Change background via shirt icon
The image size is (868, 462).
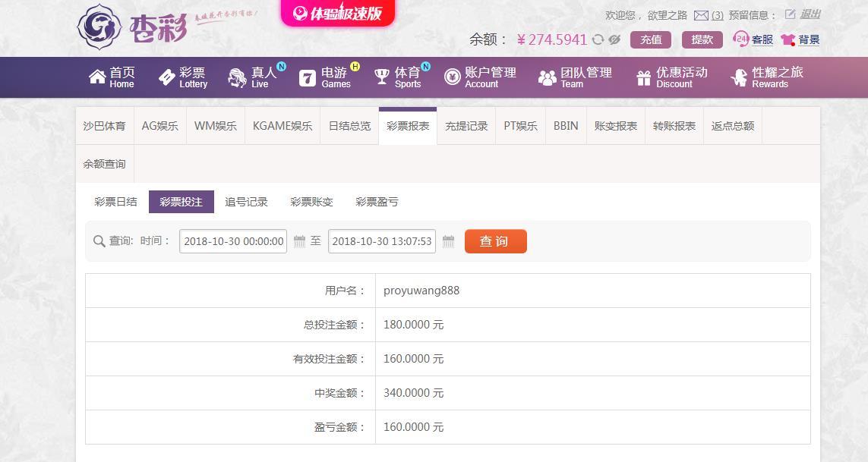click(x=788, y=39)
